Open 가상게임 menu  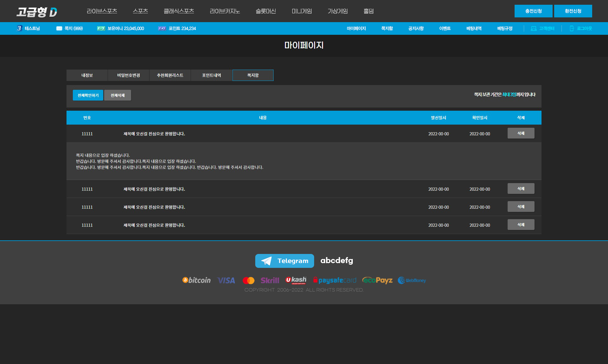[338, 11]
